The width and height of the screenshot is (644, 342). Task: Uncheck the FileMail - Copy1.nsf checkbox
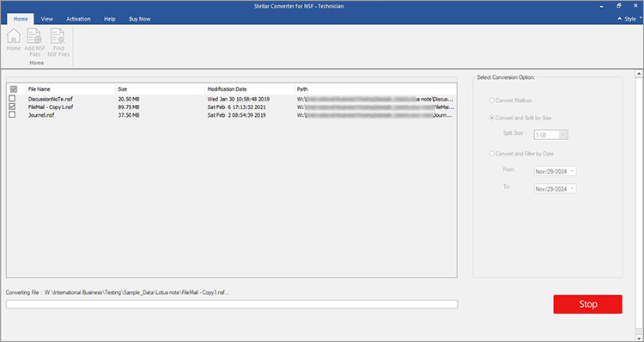(x=12, y=107)
